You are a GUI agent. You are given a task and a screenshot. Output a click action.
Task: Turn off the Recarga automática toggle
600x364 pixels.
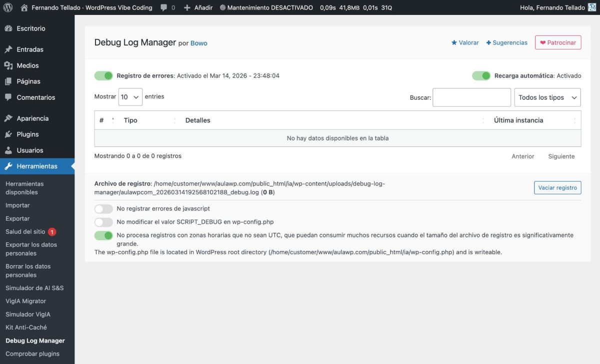point(481,75)
